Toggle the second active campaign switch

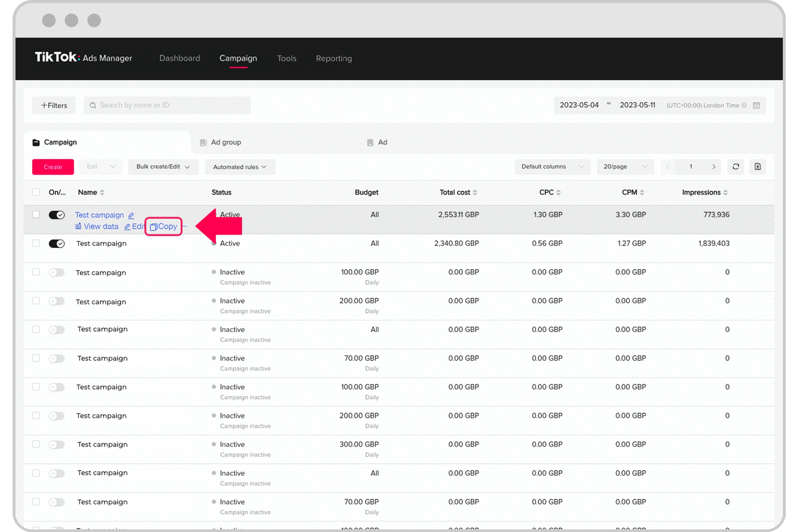tap(57, 243)
